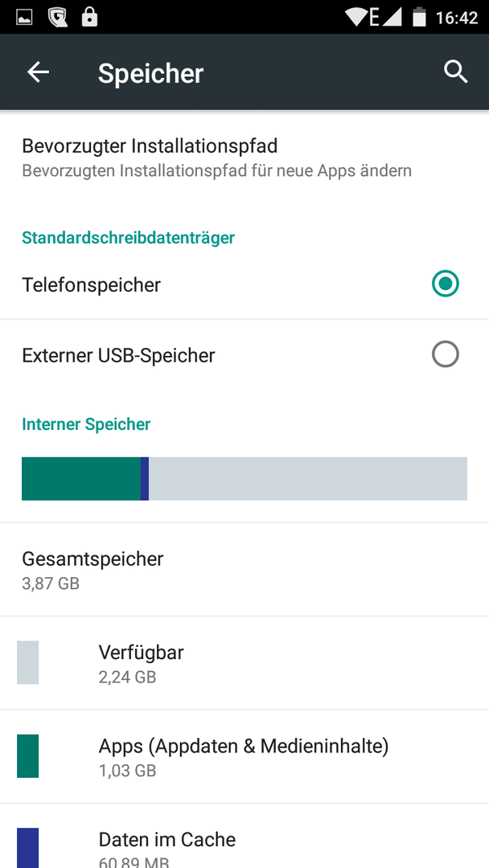Viewport: 489px width, 868px height.
Task: Tap the Gesamtspeicher 3,87 GB entry
Action: click(244, 569)
